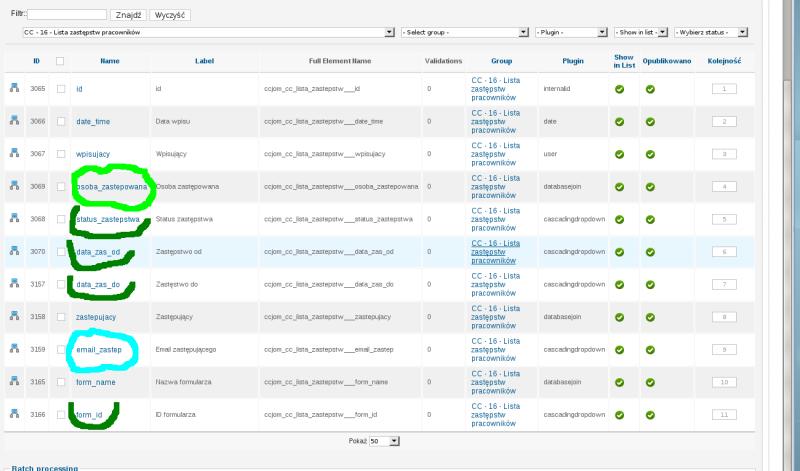Toggle Show in List checkmark for date_time
Viewport: 800px width, 471px height.
click(x=619, y=122)
